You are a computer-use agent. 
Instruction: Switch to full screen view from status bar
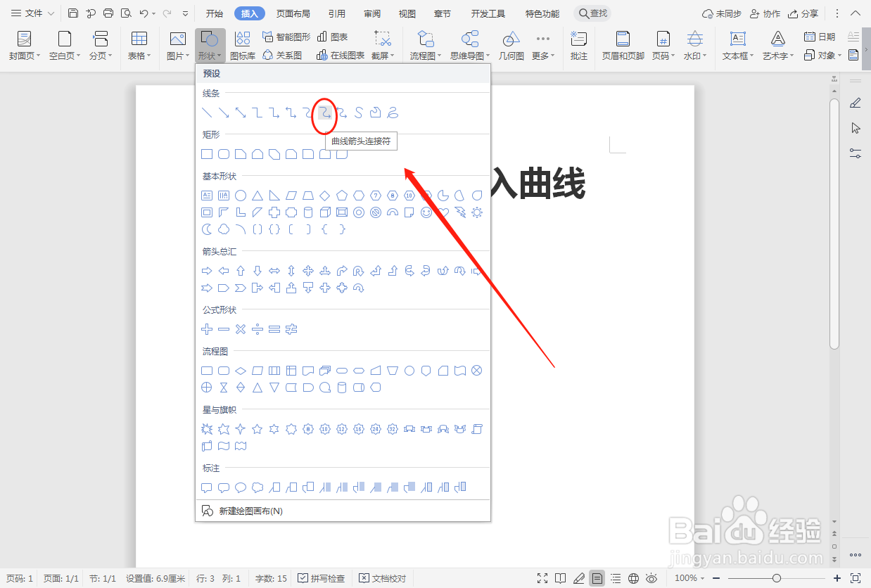pyautogui.click(x=542, y=578)
